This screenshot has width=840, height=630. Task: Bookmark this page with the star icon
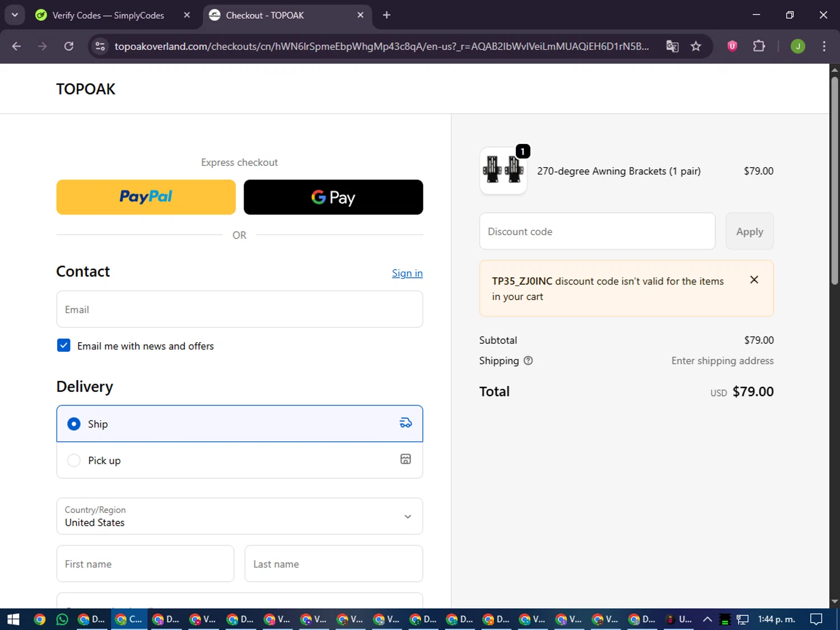point(696,46)
